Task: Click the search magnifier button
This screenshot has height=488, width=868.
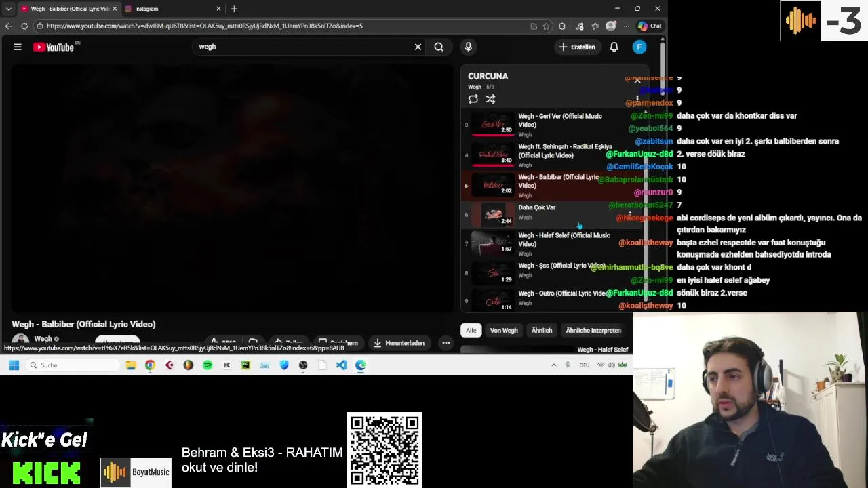Action: click(439, 47)
